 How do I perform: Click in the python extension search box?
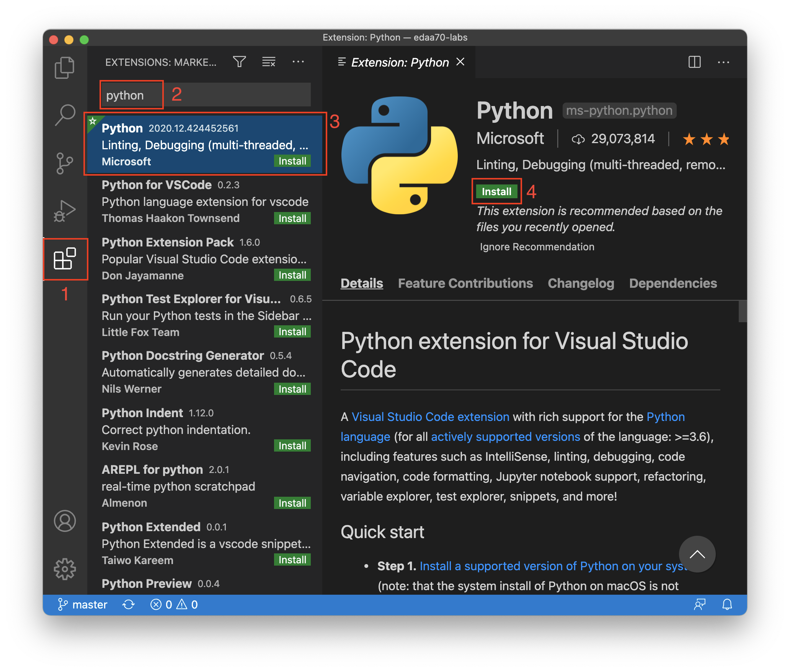coord(206,95)
